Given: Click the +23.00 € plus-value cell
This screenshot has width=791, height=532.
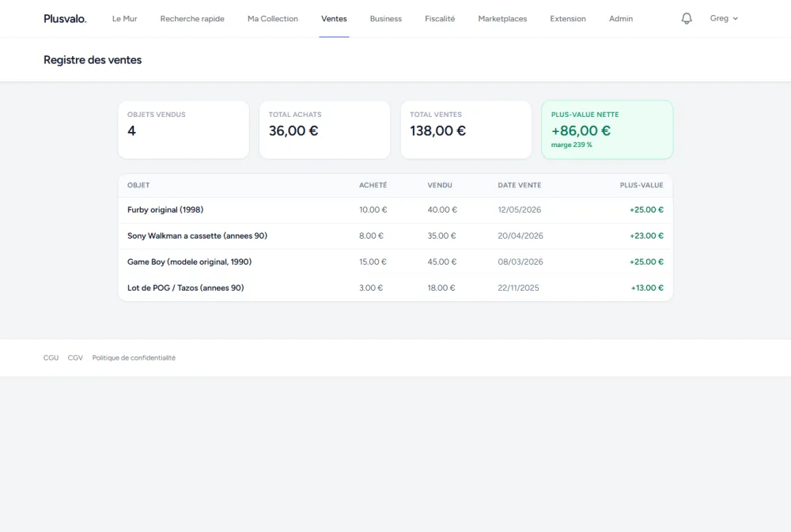Looking at the screenshot, I should pos(646,236).
